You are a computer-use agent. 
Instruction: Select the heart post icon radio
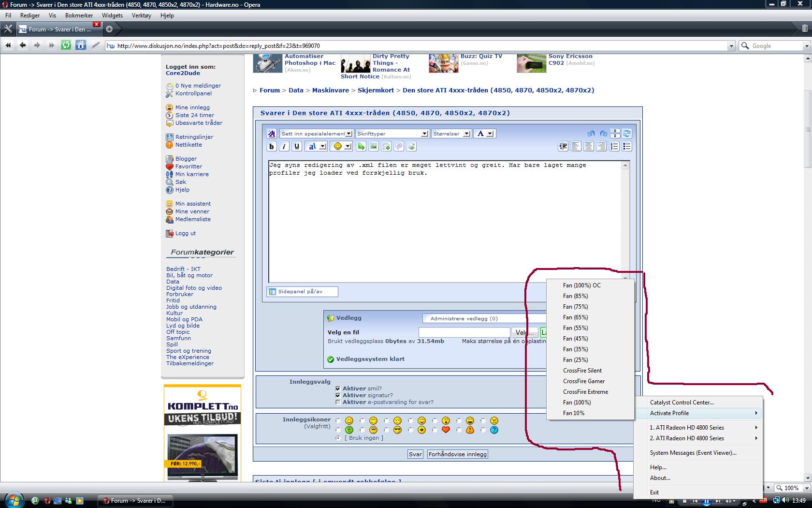[435, 430]
